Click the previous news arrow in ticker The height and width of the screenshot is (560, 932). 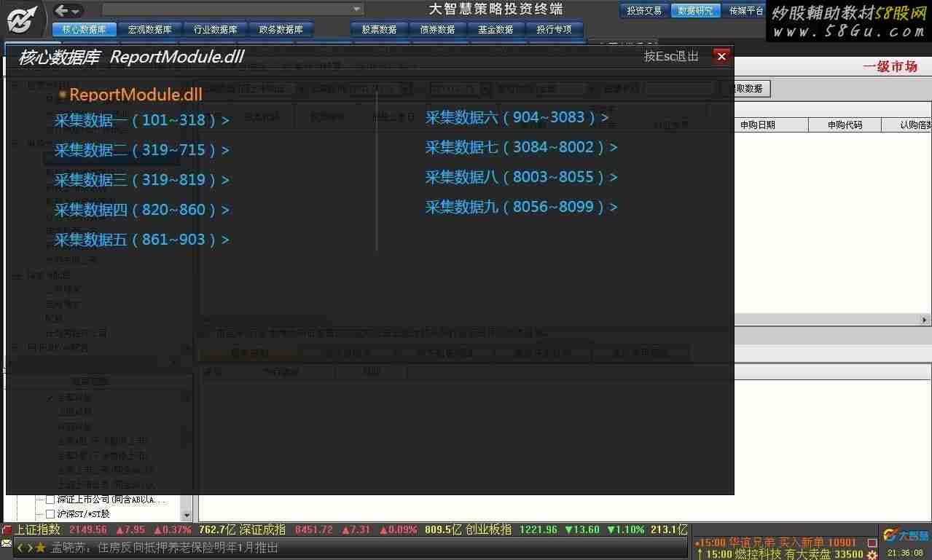click(x=20, y=548)
